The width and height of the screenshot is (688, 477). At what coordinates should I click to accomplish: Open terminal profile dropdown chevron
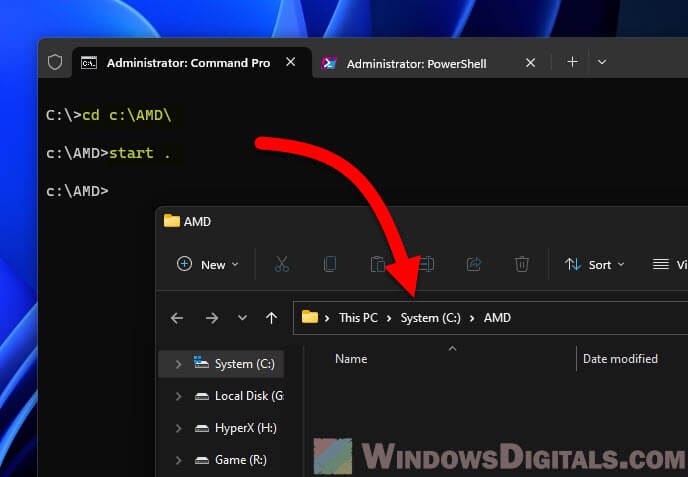point(602,62)
